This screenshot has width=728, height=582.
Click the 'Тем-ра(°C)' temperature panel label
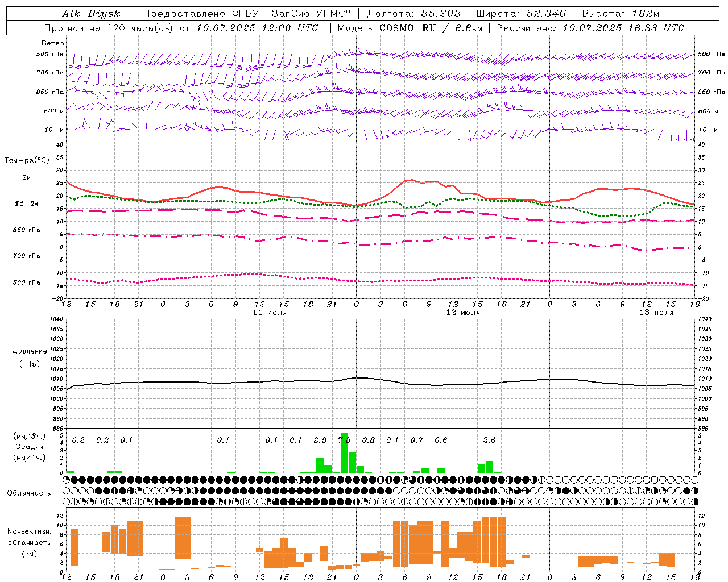27,161
